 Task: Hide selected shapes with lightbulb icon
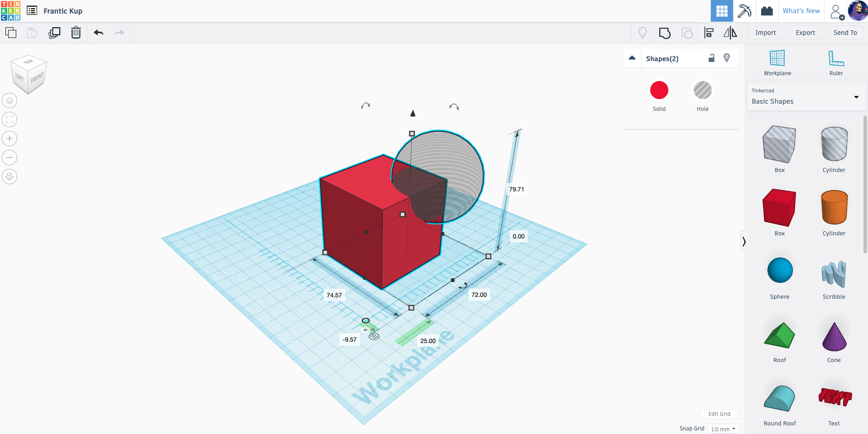click(727, 58)
